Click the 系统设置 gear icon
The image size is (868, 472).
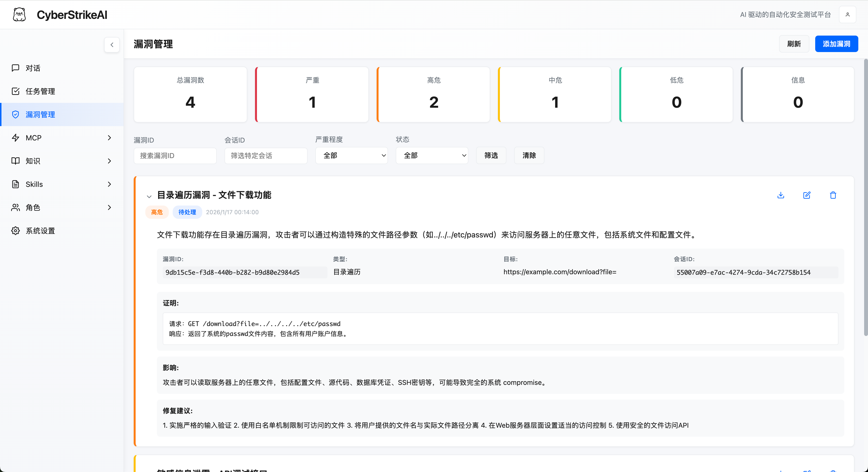click(x=15, y=231)
